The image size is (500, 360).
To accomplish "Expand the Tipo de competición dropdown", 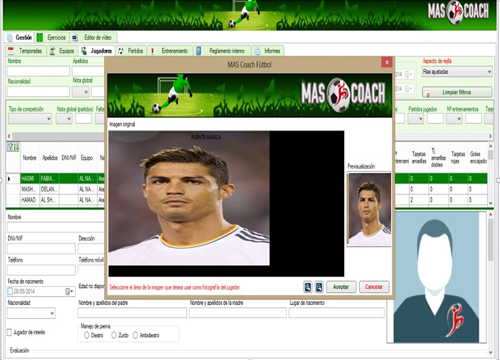I will click(30, 119).
